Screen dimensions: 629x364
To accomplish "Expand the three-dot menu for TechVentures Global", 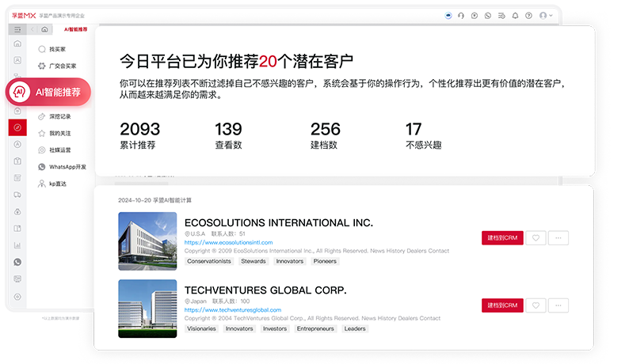I will click(558, 305).
